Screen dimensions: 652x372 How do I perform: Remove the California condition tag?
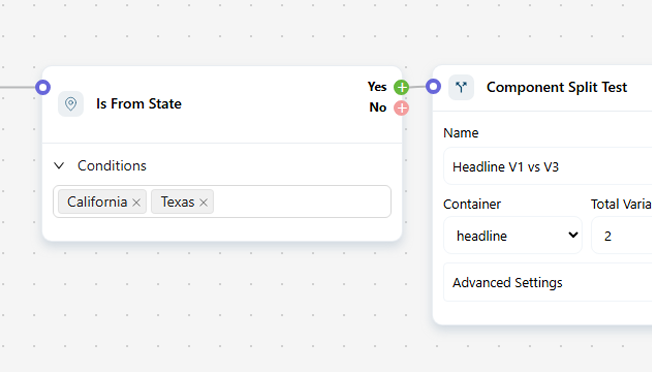[x=136, y=202]
